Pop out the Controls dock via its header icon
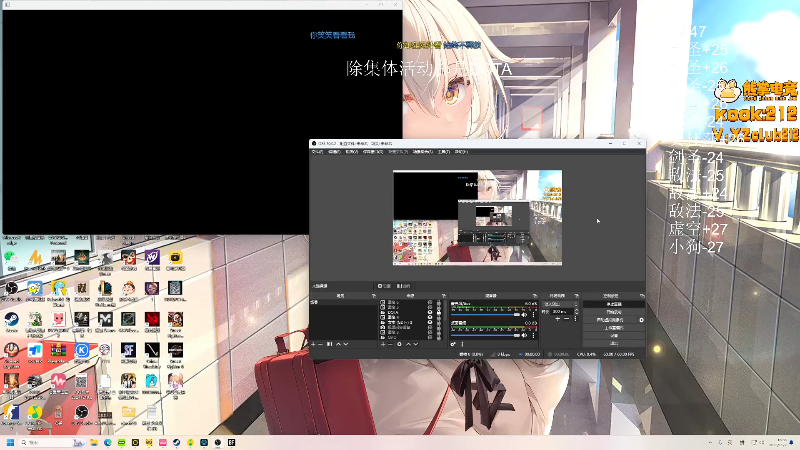 coord(642,296)
